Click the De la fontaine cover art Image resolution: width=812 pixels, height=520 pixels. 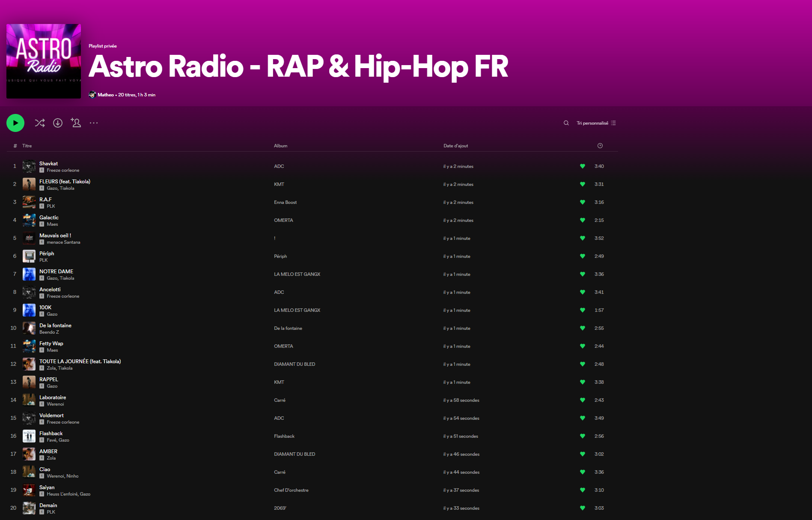pos(29,328)
